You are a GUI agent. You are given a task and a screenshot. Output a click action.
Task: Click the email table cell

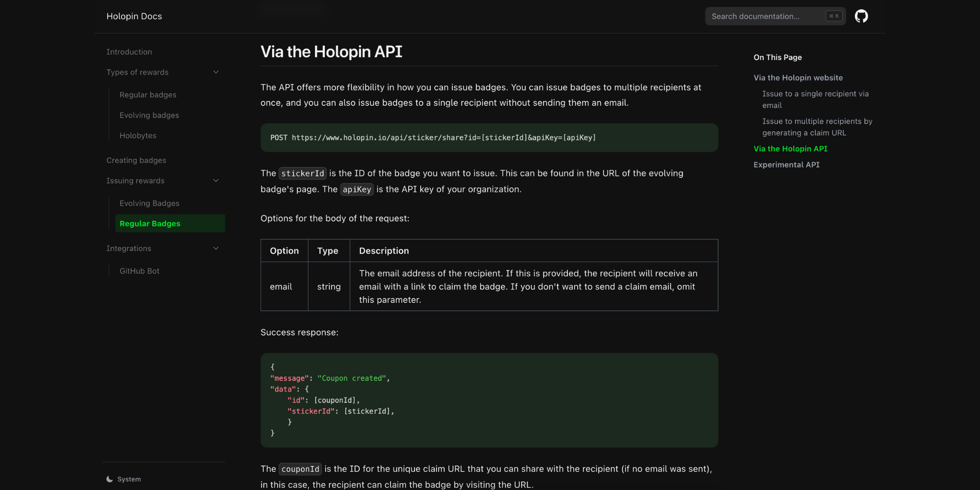(284, 287)
